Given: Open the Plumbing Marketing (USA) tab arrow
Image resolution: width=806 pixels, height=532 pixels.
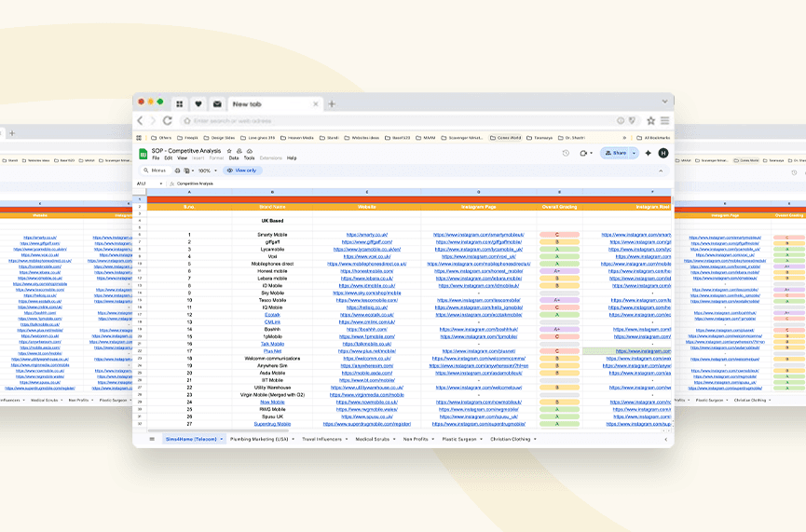Looking at the screenshot, I should pyautogui.click(x=293, y=439).
